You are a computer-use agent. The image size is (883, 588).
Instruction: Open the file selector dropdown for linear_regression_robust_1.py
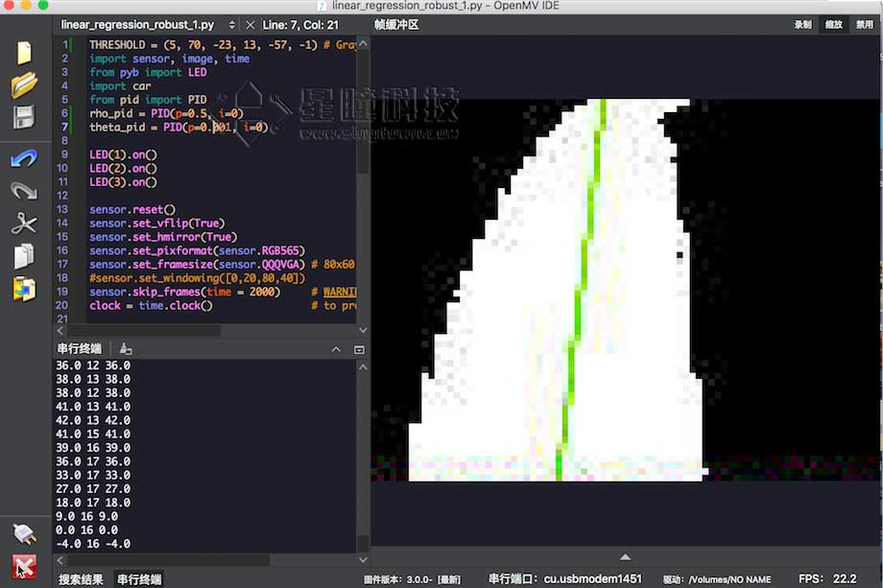231,25
